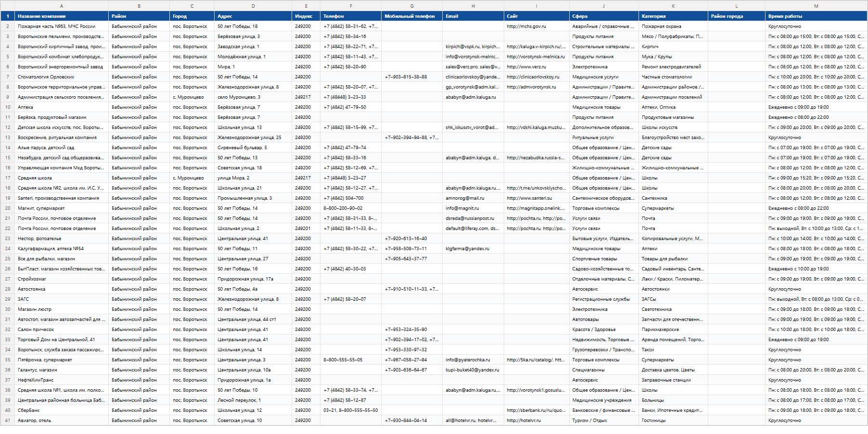Click site cell "http://mchs.gov.ru"
Image resolution: width=868 pixels, height=434 pixels.
pos(536,26)
